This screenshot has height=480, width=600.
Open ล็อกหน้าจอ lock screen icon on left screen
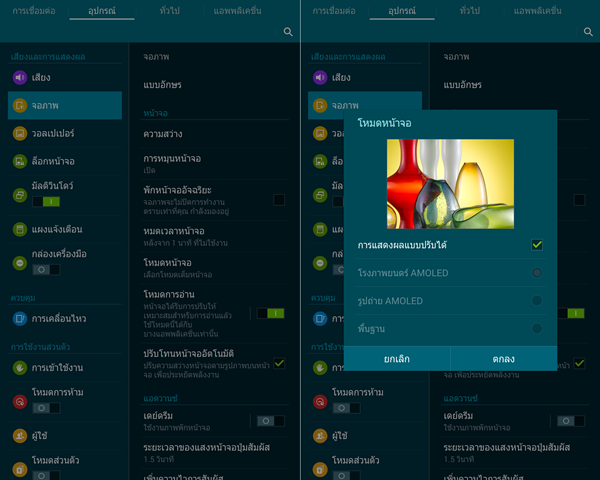20,161
